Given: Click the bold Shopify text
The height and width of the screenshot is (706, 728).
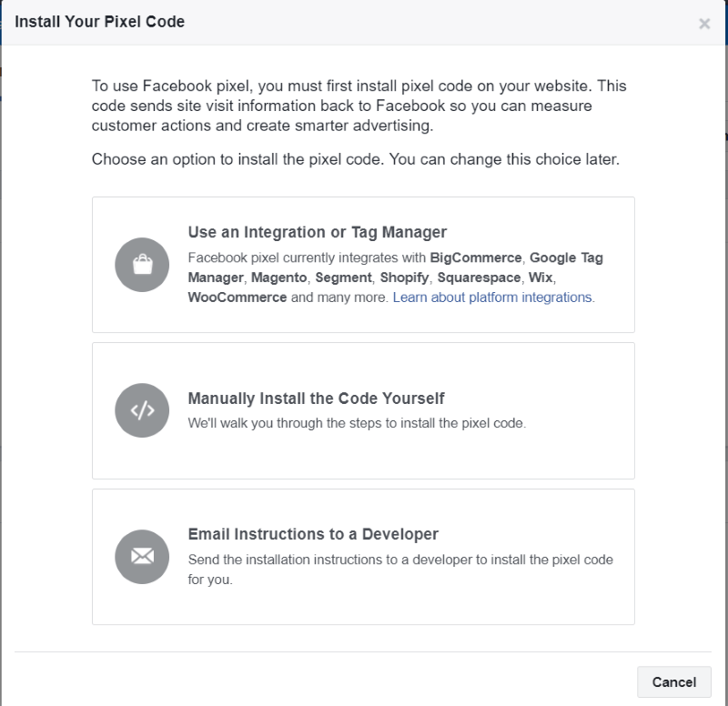Looking at the screenshot, I should pos(404,277).
